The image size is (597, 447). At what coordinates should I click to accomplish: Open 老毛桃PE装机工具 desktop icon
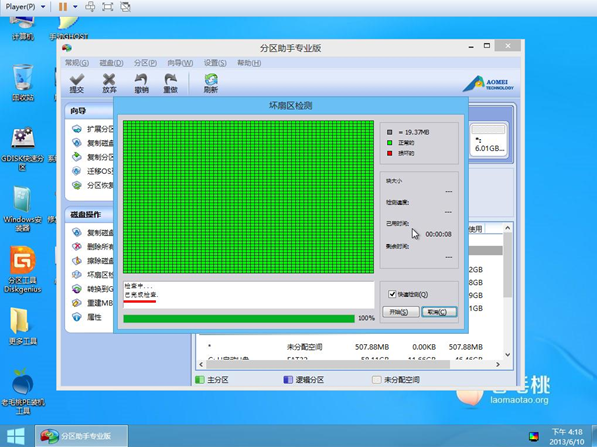[x=23, y=391]
